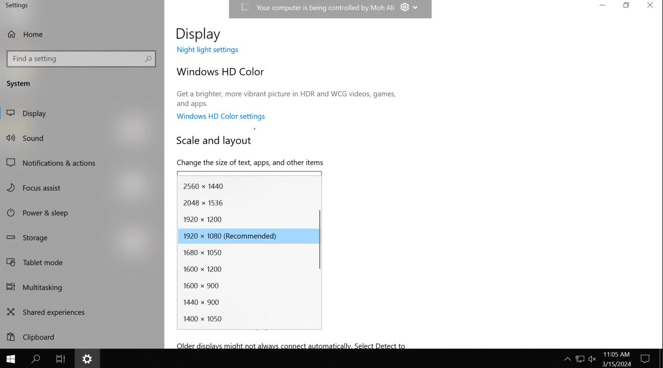Select resolution 1680 × 1050
663x368 pixels.
[x=249, y=253]
